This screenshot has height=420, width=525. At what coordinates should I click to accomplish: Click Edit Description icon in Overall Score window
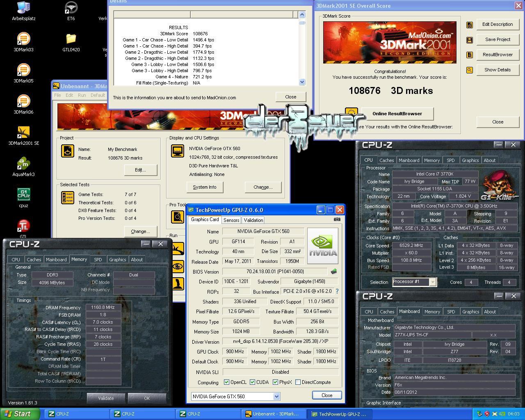(x=470, y=25)
